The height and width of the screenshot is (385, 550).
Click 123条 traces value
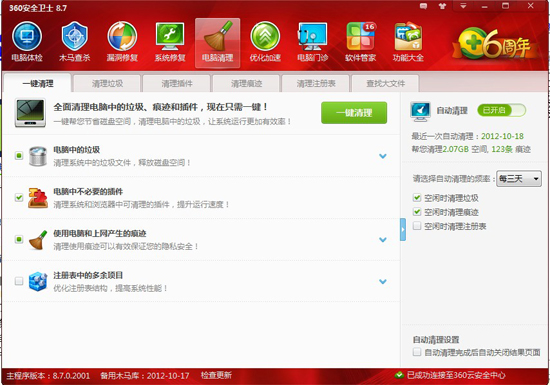[x=502, y=149]
